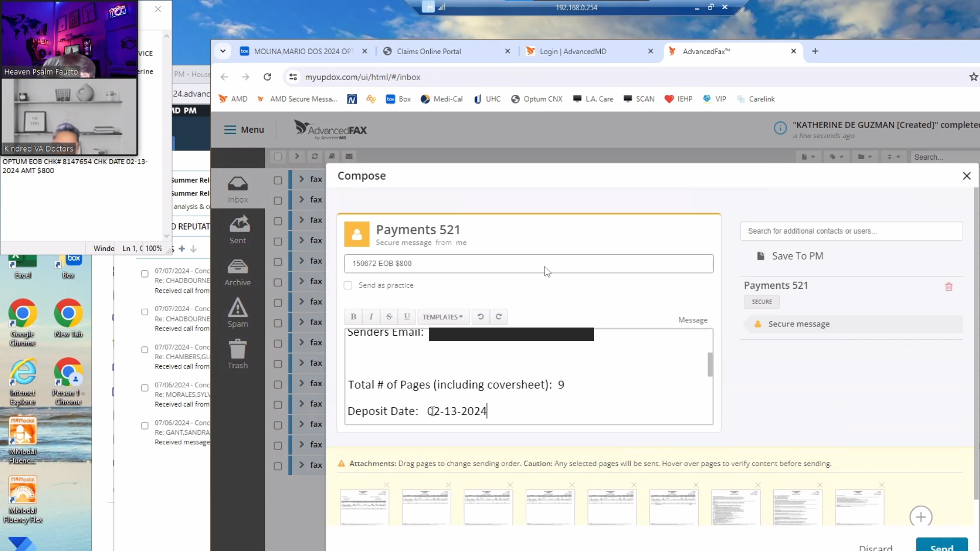
Task: Open Chrome tab search dropdown arrow
Action: (223, 51)
